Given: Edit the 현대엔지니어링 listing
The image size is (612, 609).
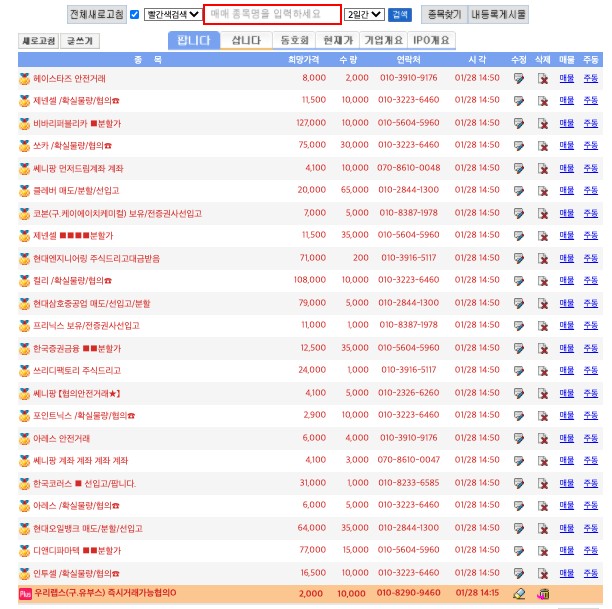Looking at the screenshot, I should 519,258.
